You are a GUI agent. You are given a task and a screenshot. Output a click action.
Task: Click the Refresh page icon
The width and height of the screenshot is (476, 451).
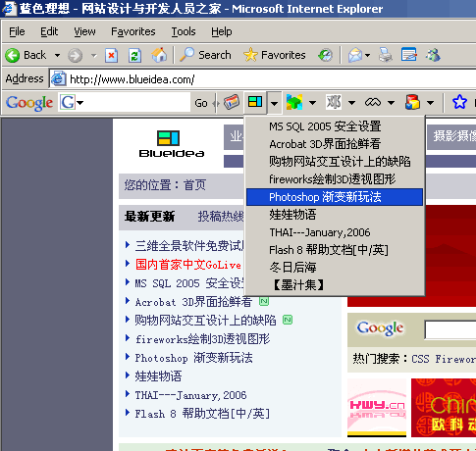[134, 55]
